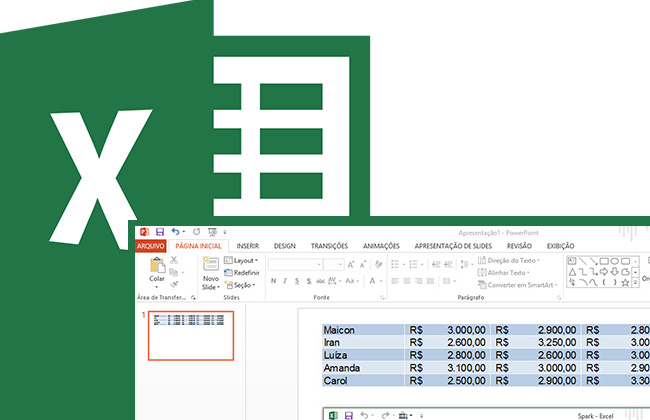Click the Redo icon in the quick access toolbar

point(196,232)
